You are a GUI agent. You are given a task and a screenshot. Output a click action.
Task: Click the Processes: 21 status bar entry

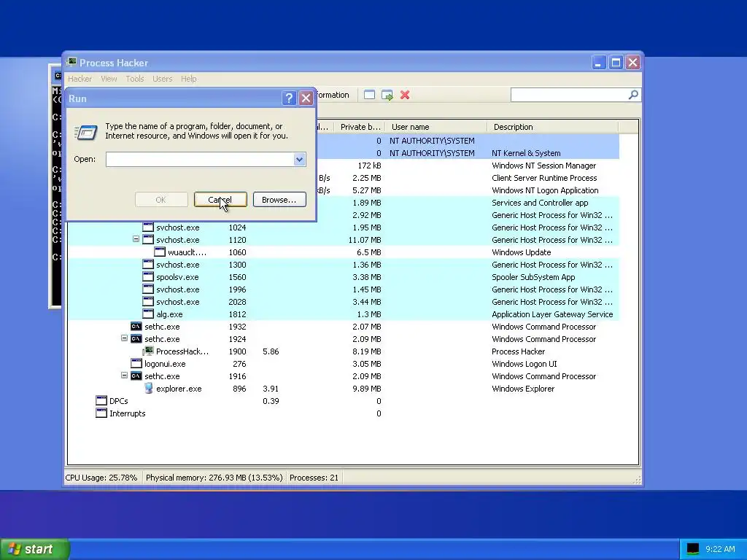[314, 478]
